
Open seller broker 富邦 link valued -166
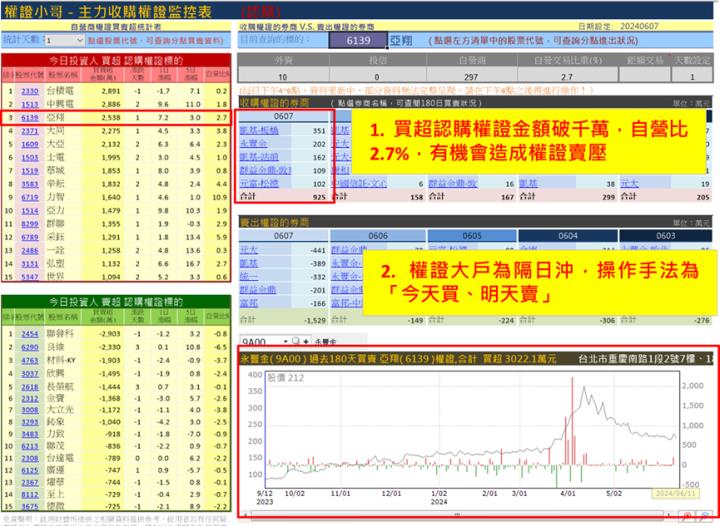tap(249, 303)
